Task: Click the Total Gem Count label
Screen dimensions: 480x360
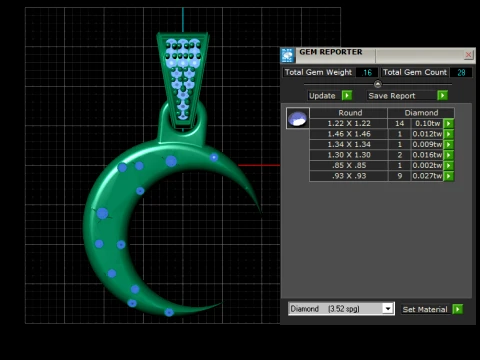Action: (415, 72)
